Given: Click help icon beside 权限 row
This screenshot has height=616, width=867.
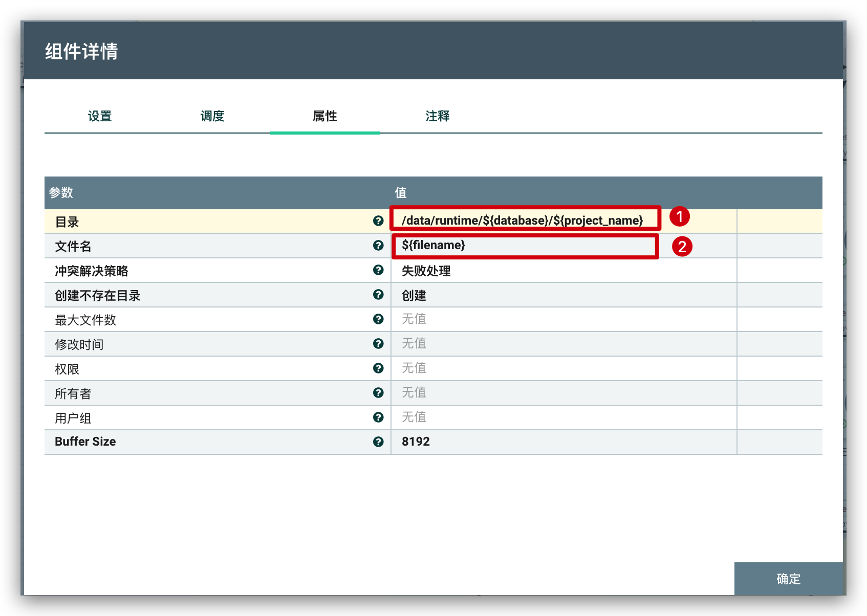Looking at the screenshot, I should (x=378, y=368).
